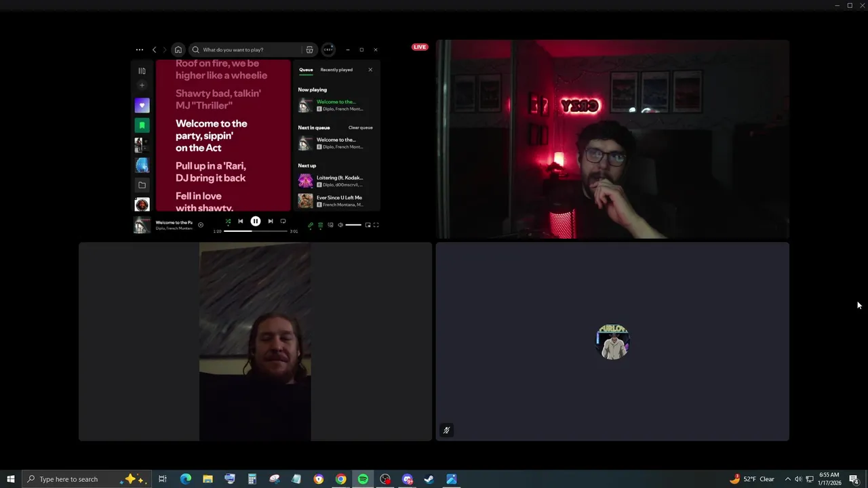Click the participant avatar in the bottom-right tile

613,342
